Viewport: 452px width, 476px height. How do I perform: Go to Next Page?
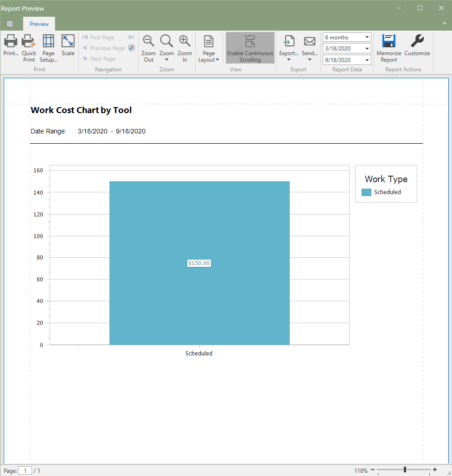tap(99, 58)
